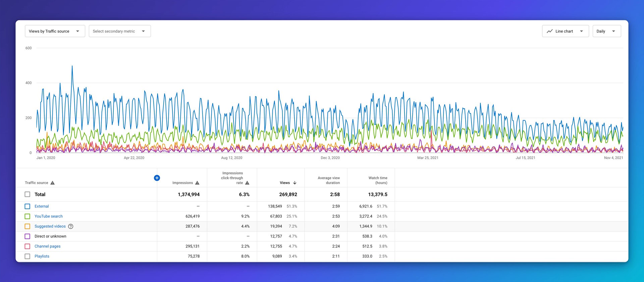This screenshot has width=644, height=282.
Task: Sort by Impressions column header
Action: coord(182,183)
